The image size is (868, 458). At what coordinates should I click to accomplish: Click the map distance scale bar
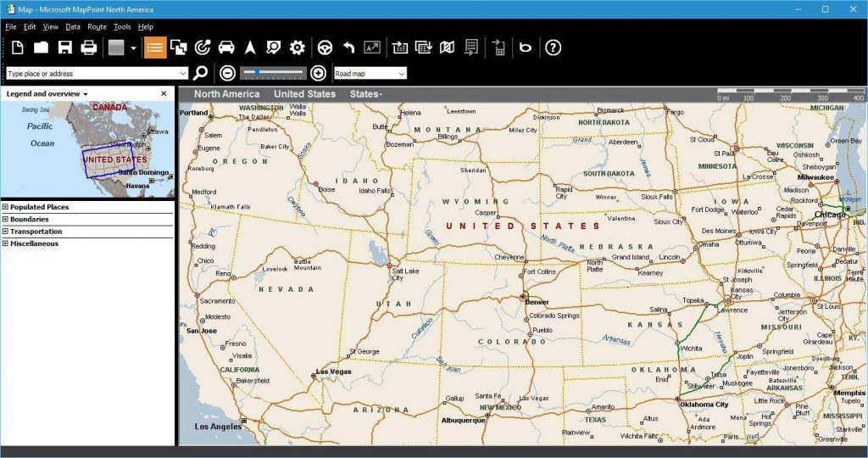pyautogui.click(x=791, y=94)
